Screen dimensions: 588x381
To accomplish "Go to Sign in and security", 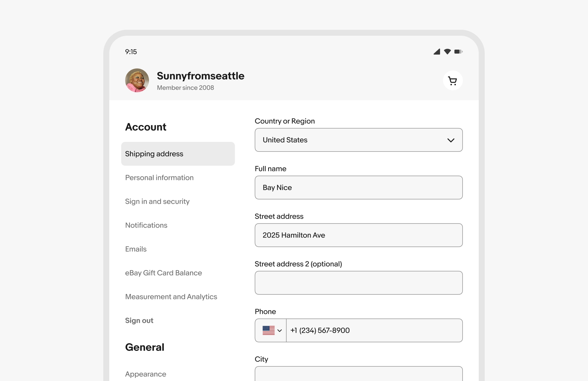I will (x=157, y=201).
